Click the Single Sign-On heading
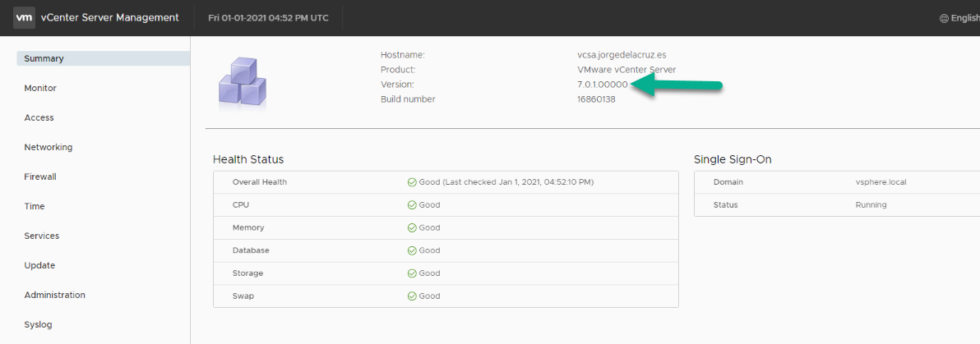Screen dimensions: 980x344 click(x=733, y=160)
